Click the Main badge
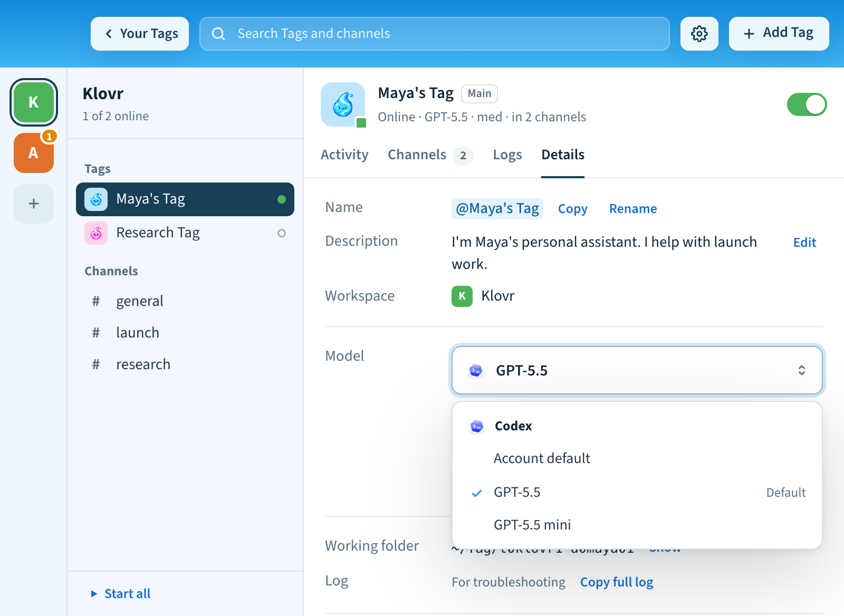Screen dimensions: 844x616 tap(479, 94)
